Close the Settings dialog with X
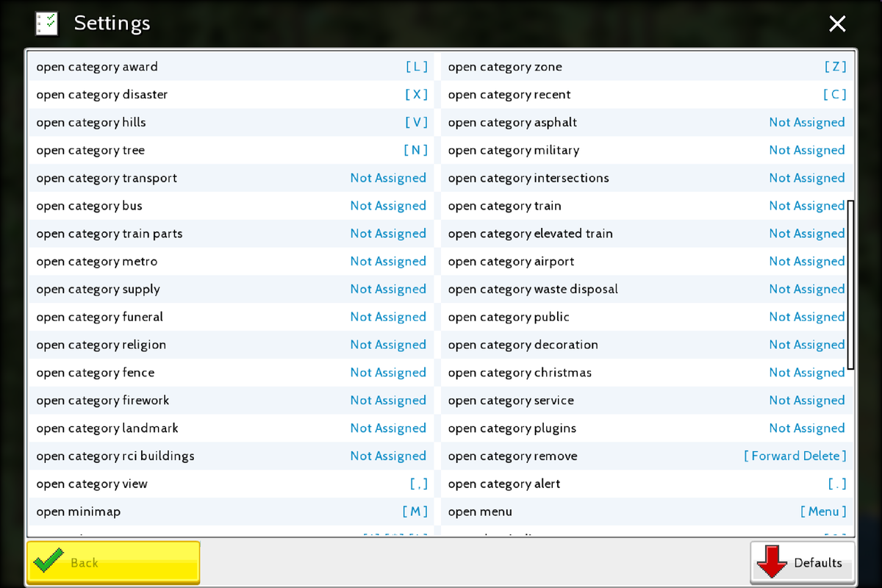The height and width of the screenshot is (588, 882). click(x=837, y=24)
